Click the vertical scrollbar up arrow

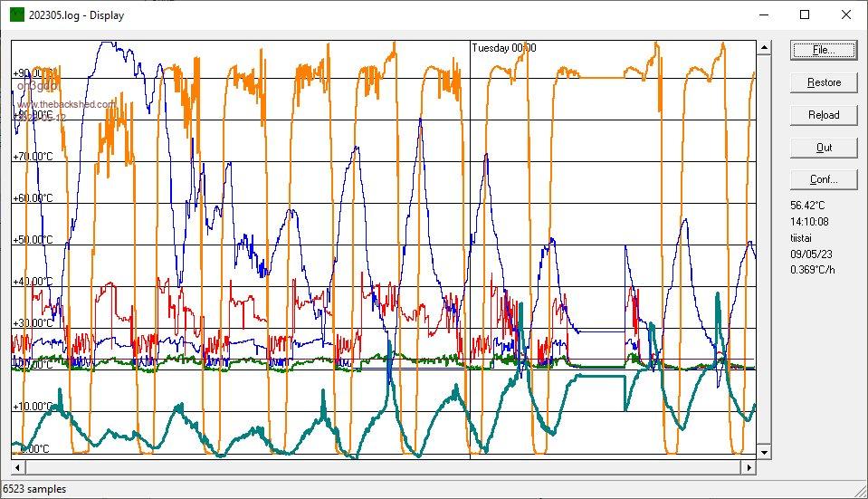pos(764,47)
